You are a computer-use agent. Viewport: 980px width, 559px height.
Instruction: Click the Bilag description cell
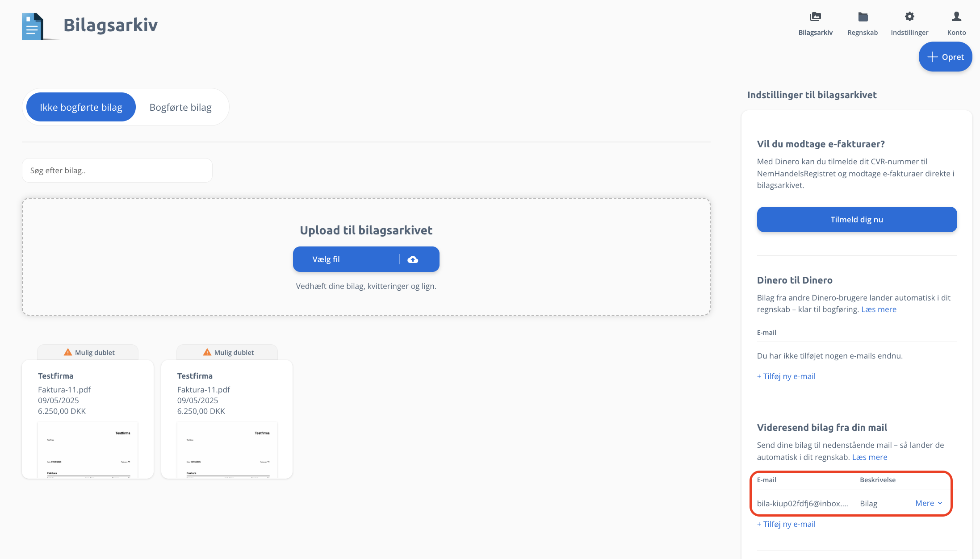(x=868, y=504)
